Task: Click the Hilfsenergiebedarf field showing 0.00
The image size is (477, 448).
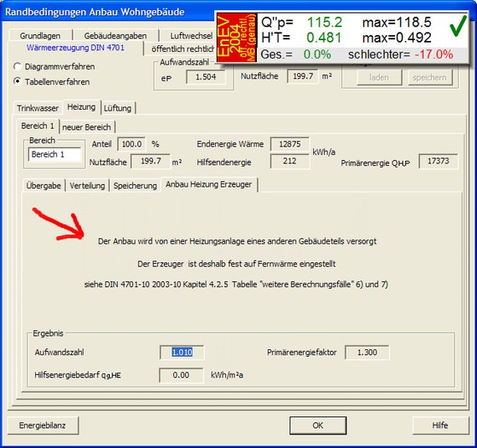Action: click(182, 375)
